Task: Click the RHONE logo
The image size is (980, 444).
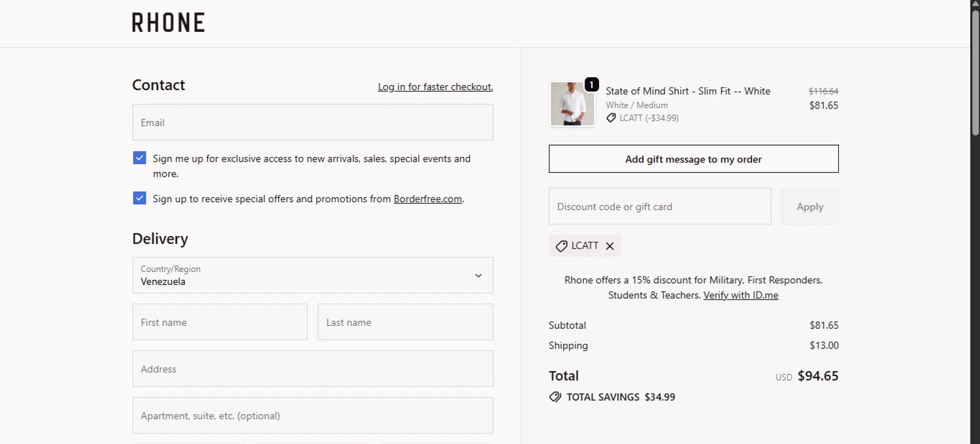Action: point(168,23)
